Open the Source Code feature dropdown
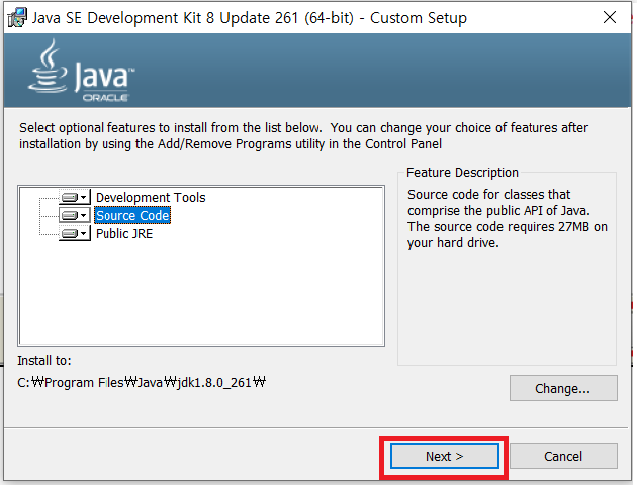The height and width of the screenshot is (486, 637). tap(75, 215)
